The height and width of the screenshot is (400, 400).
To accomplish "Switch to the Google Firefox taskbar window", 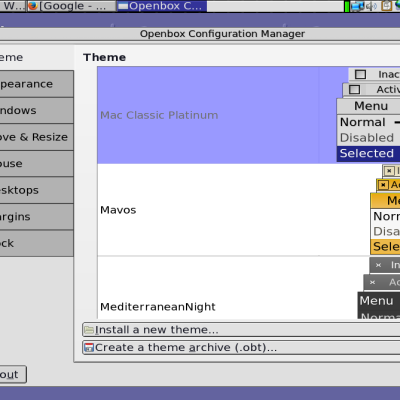I will (72, 6).
